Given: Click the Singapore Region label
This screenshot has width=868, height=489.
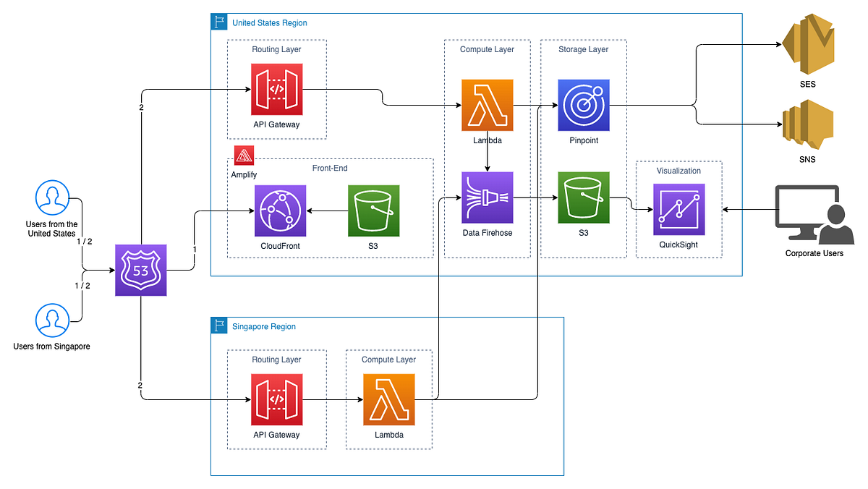Looking at the screenshot, I should point(264,327).
